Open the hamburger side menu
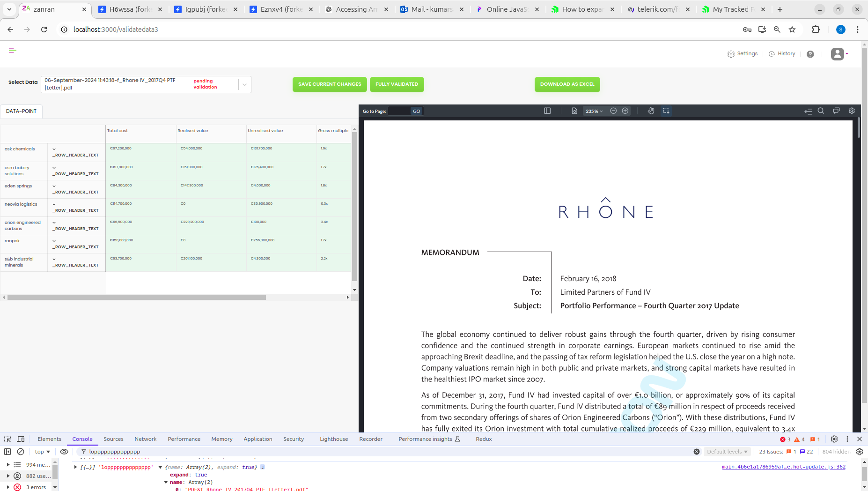Image resolution: width=868 pixels, height=491 pixels. click(13, 50)
